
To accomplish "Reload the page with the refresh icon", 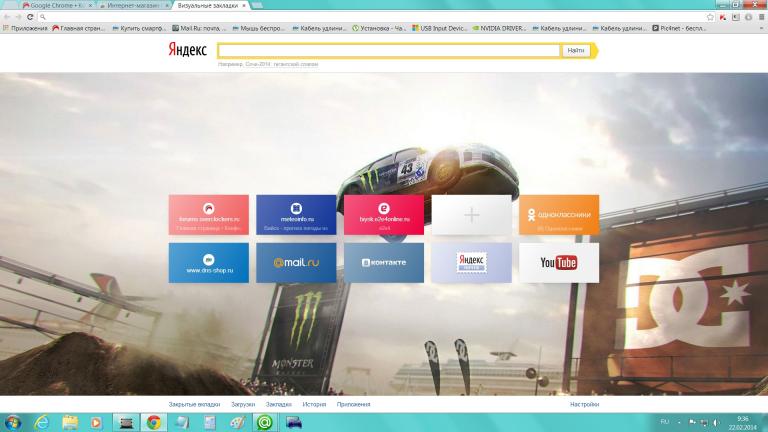I will 30,17.
